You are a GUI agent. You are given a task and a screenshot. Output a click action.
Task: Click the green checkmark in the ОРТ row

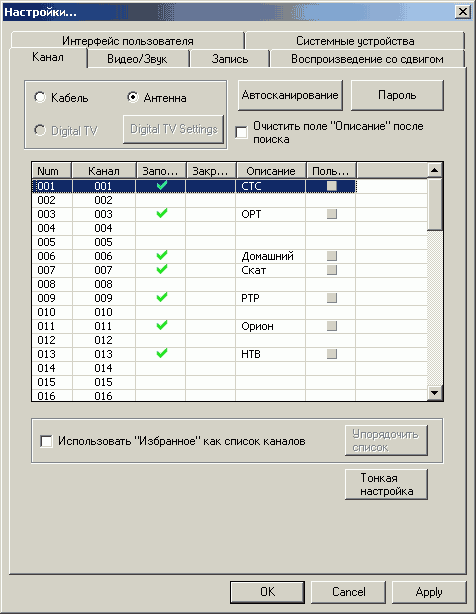(x=162, y=213)
